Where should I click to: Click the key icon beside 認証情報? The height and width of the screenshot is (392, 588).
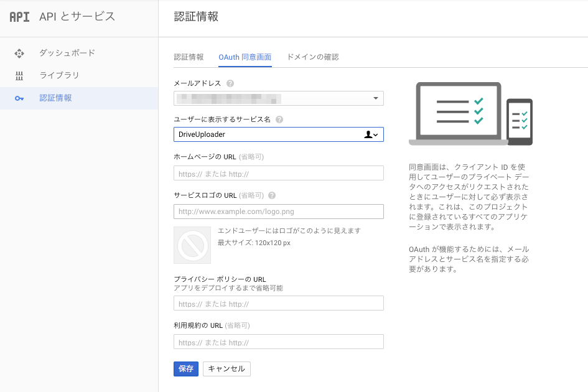point(19,98)
